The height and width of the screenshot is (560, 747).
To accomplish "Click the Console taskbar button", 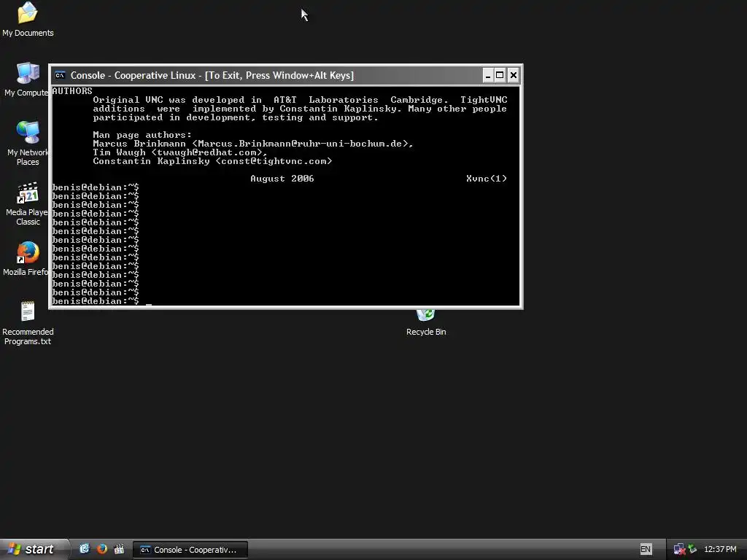I will click(x=190, y=550).
